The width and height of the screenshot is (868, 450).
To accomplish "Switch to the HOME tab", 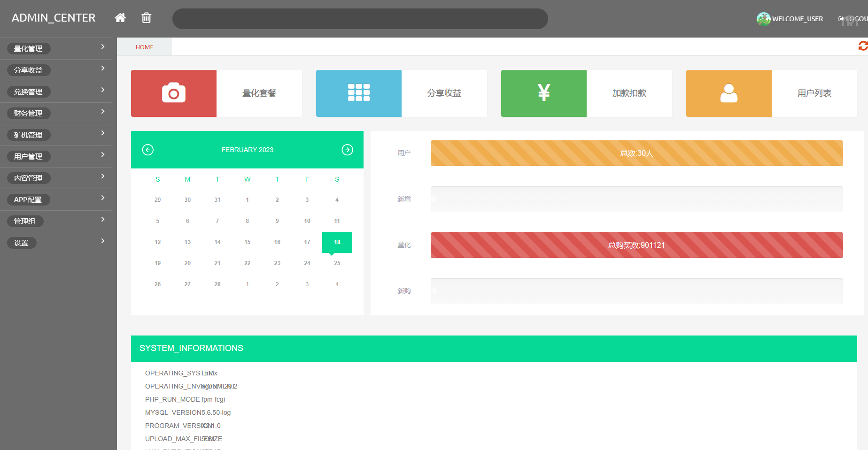I will click(x=144, y=47).
